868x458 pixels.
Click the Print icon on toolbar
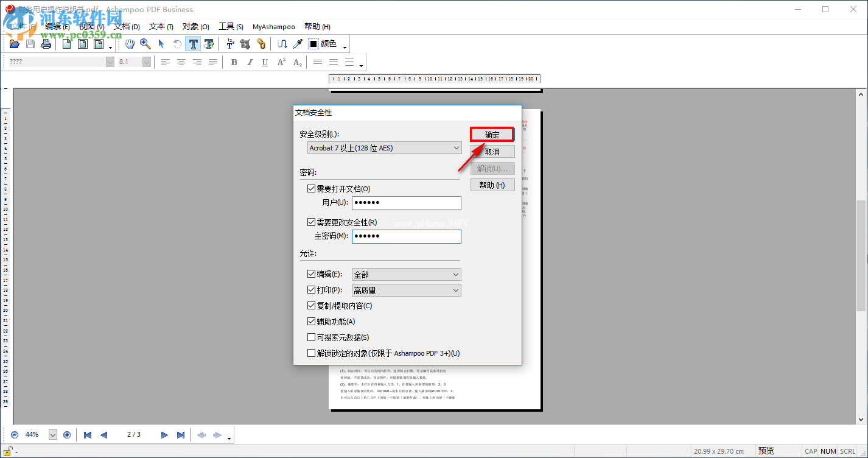tap(46, 43)
